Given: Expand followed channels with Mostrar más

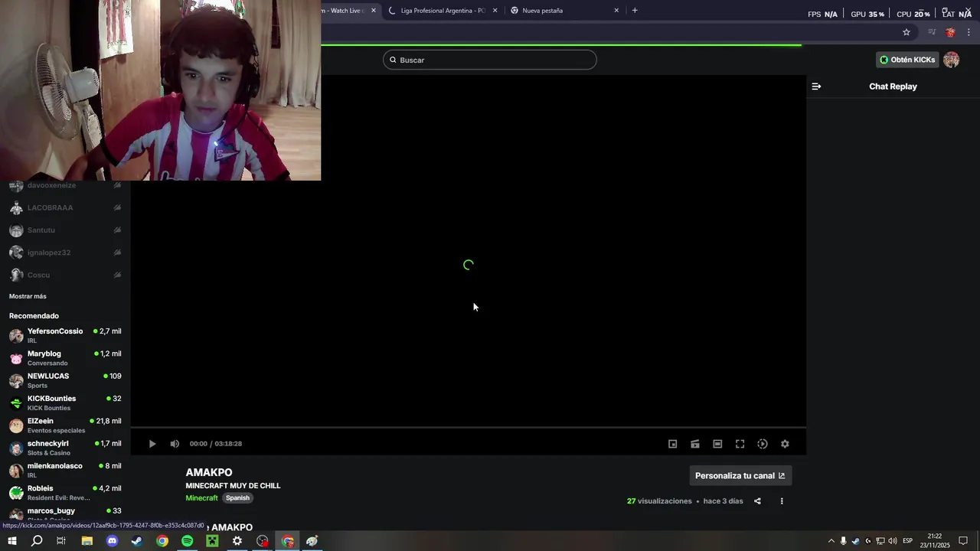Looking at the screenshot, I should tap(28, 296).
